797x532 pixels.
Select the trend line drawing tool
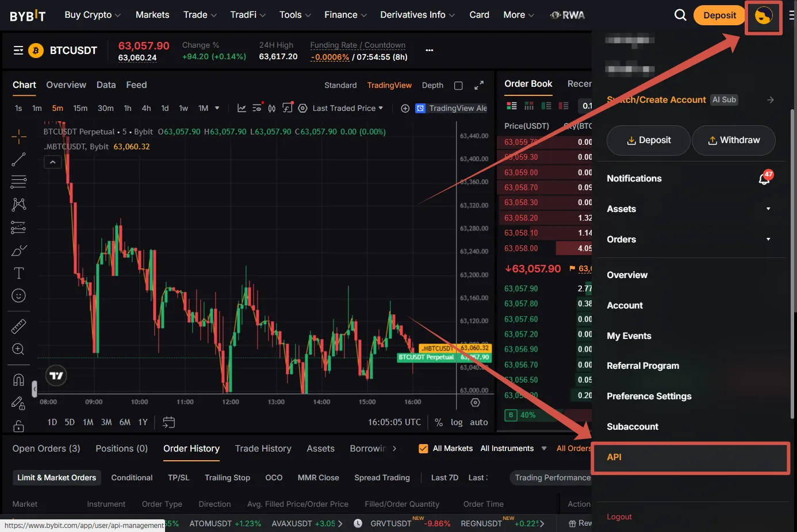[x=19, y=159]
